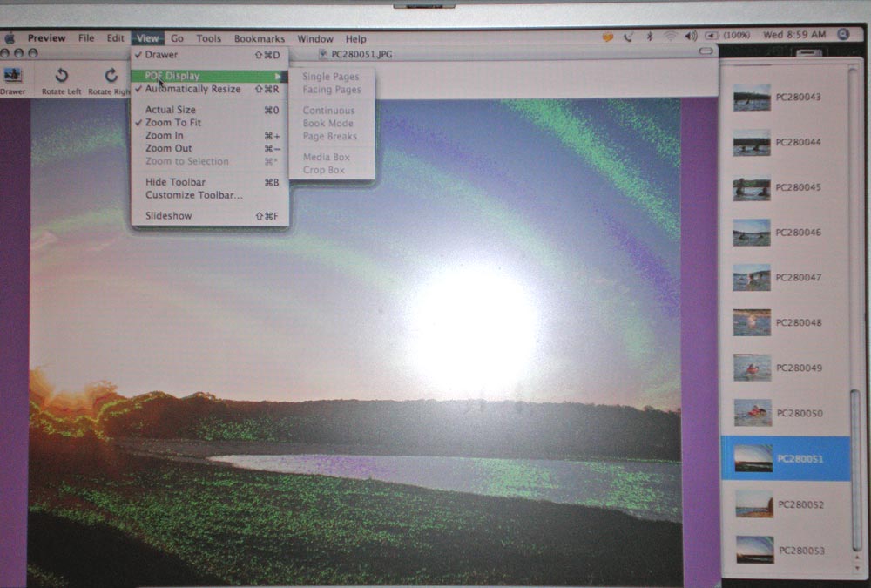Click the PC280051.JPG title bar document icon
The image size is (871, 588).
click(x=323, y=55)
